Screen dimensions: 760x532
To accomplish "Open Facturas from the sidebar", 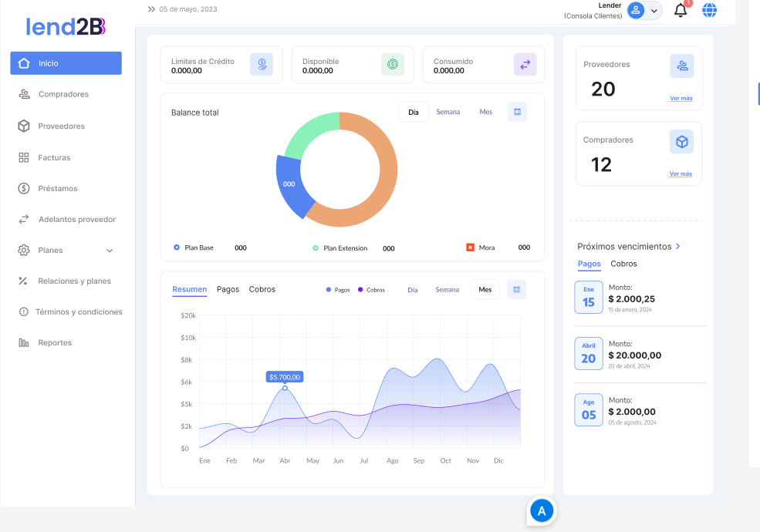I will pyautogui.click(x=54, y=157).
